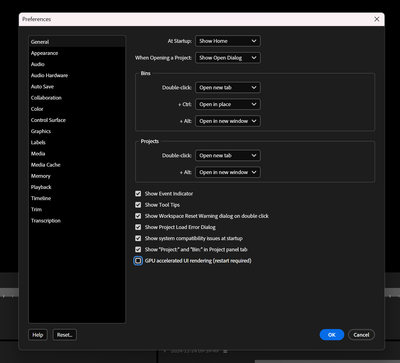Open Help for Preferences

pyautogui.click(x=38, y=335)
